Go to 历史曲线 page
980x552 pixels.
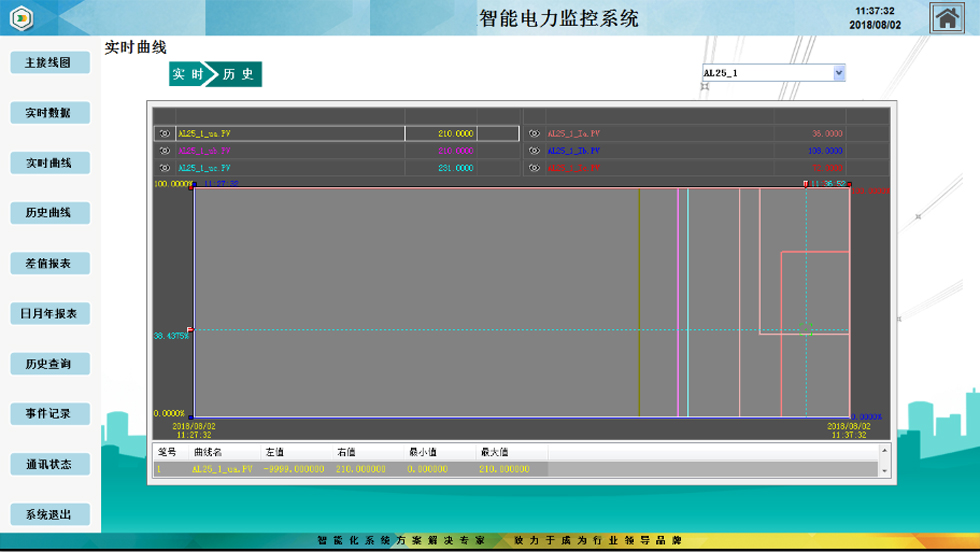click(49, 213)
